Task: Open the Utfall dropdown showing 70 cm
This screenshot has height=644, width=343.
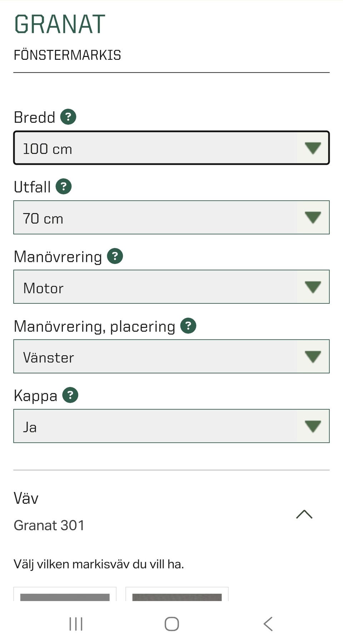Action: coord(171,218)
